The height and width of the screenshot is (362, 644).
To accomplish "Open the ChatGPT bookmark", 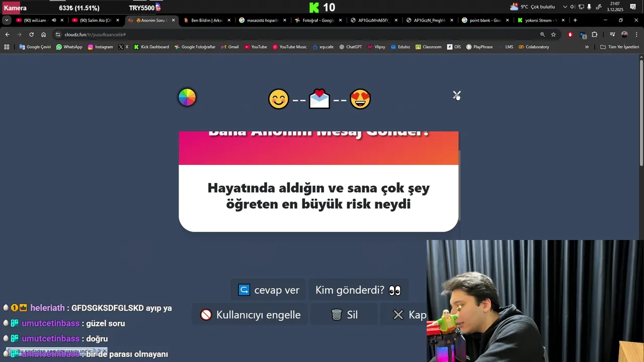I will pos(350,47).
